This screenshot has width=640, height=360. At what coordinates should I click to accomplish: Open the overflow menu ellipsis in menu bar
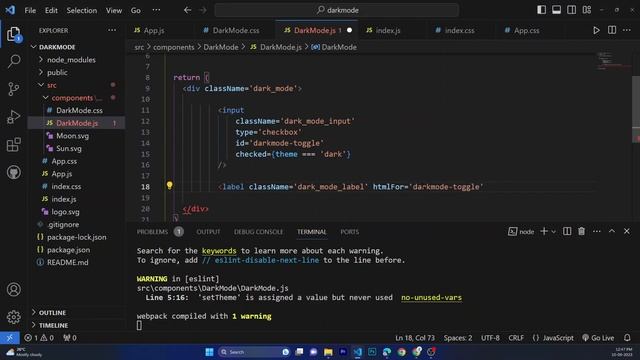pos(156,10)
